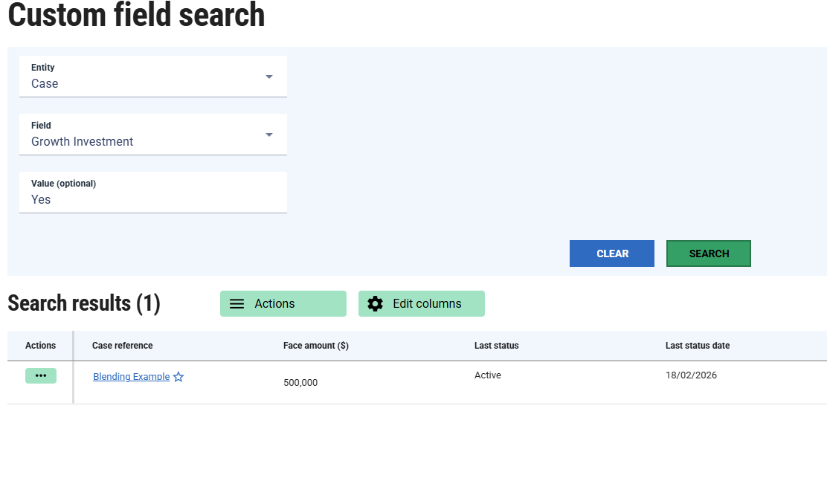Select the Last status column header
The height and width of the screenshot is (504, 827).
(496, 346)
